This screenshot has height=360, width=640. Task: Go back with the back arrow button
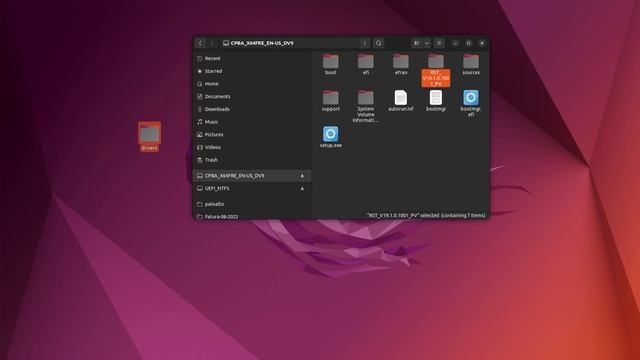pyautogui.click(x=200, y=43)
